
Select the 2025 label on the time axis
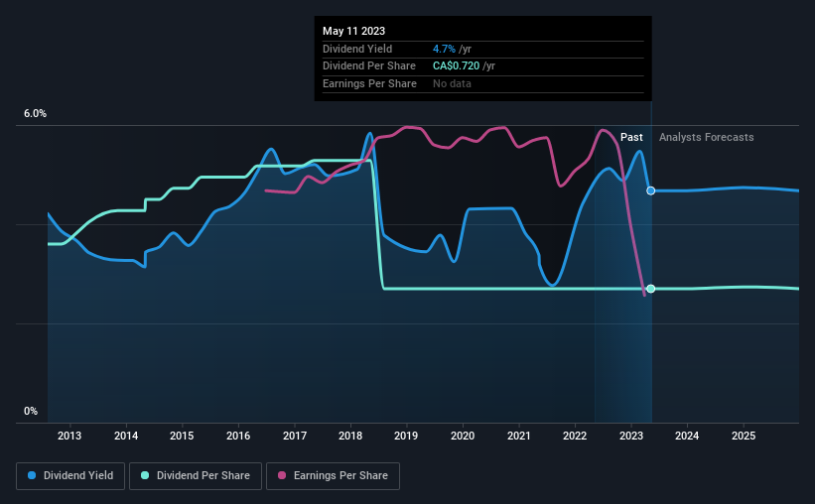pos(744,436)
